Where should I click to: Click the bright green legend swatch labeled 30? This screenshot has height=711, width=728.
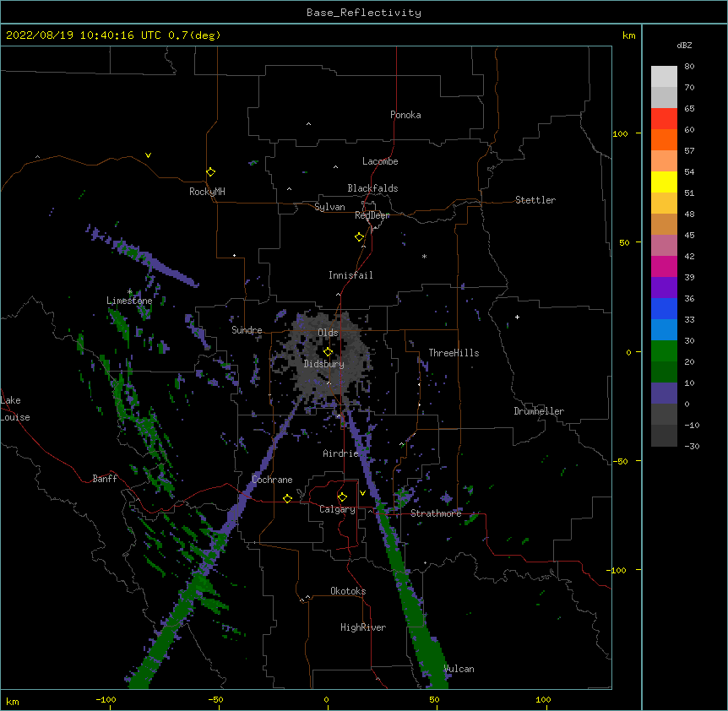(664, 351)
